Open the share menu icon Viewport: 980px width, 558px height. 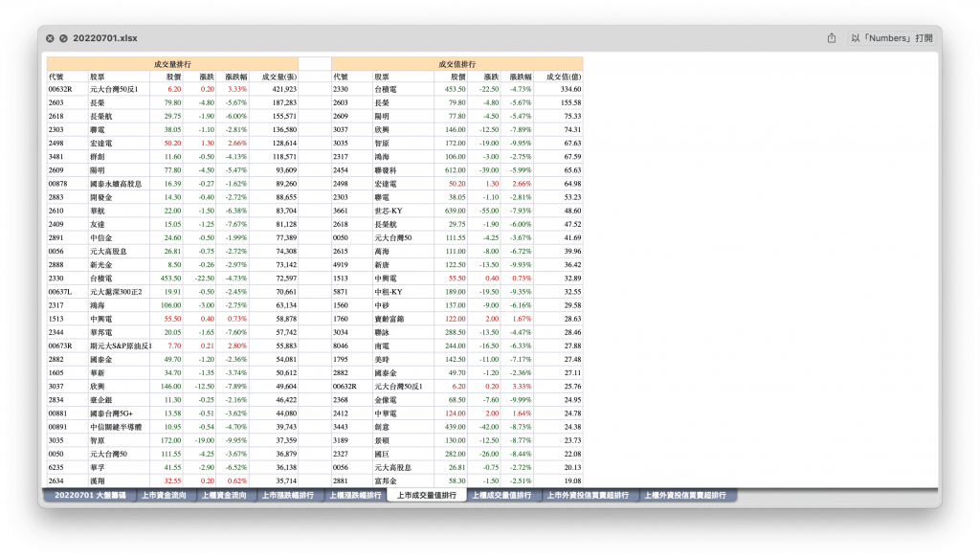(x=832, y=38)
